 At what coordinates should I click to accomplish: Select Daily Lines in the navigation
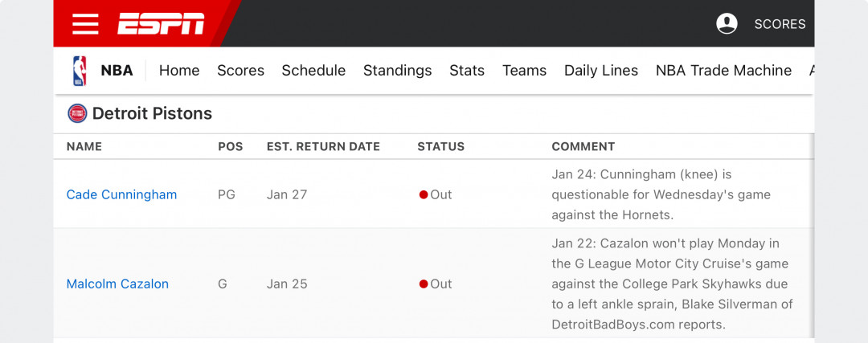click(x=601, y=71)
